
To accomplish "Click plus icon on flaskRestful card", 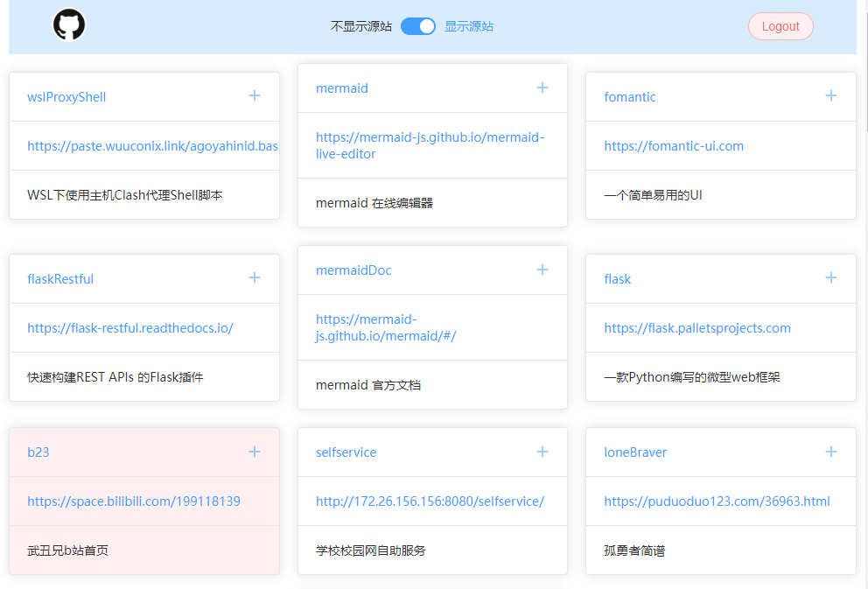I will click(x=255, y=277).
